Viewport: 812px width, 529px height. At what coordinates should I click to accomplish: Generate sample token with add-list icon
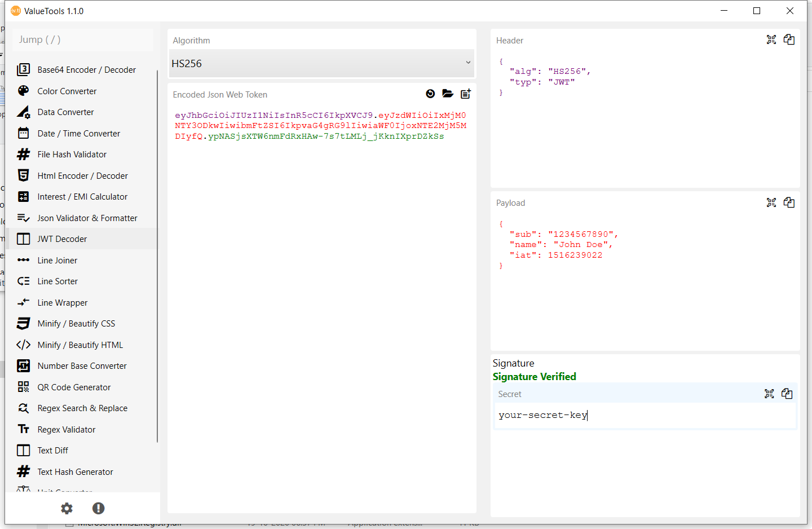tap(466, 94)
